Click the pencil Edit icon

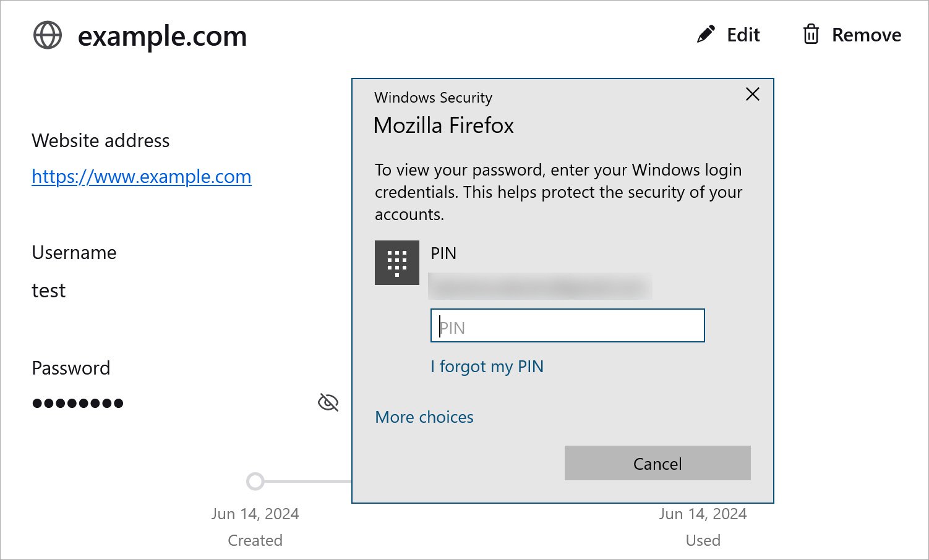706,35
